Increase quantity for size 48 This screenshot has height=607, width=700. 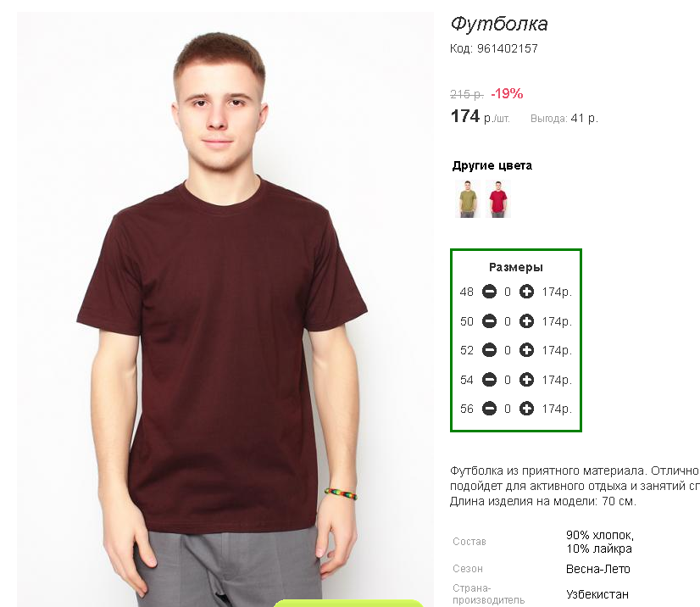click(x=526, y=292)
